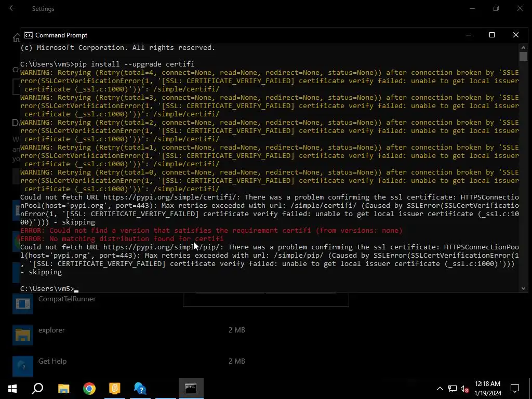Click Get Help app icon in Settings list

(x=23, y=366)
